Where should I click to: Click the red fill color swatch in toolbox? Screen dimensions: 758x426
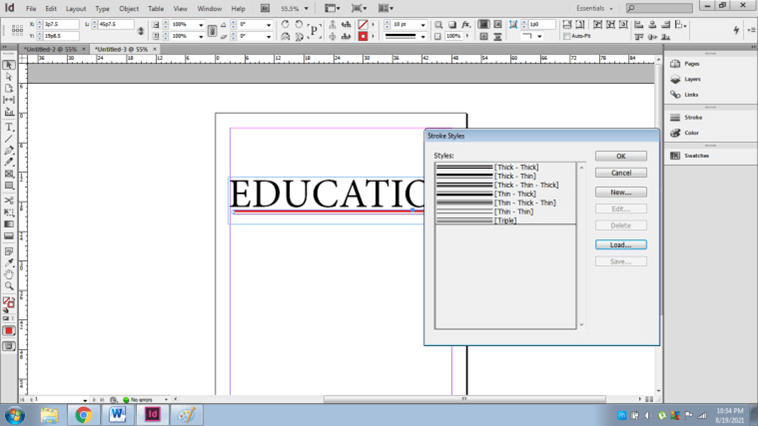(x=8, y=331)
